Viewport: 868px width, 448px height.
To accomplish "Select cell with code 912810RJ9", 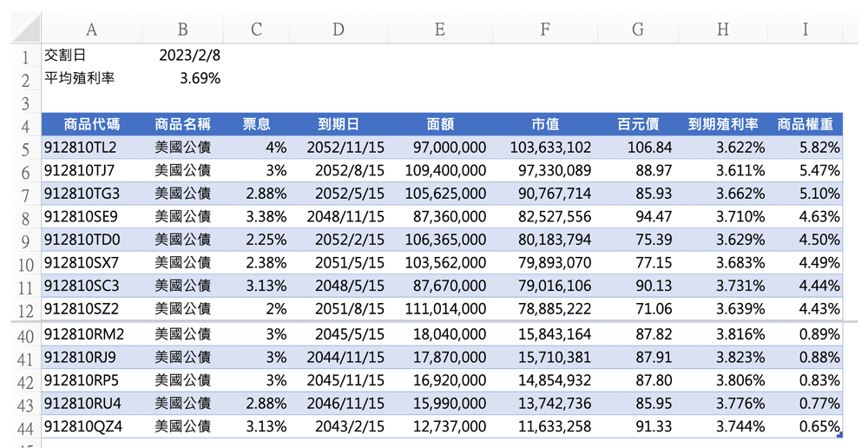I will pyautogui.click(x=92, y=358).
